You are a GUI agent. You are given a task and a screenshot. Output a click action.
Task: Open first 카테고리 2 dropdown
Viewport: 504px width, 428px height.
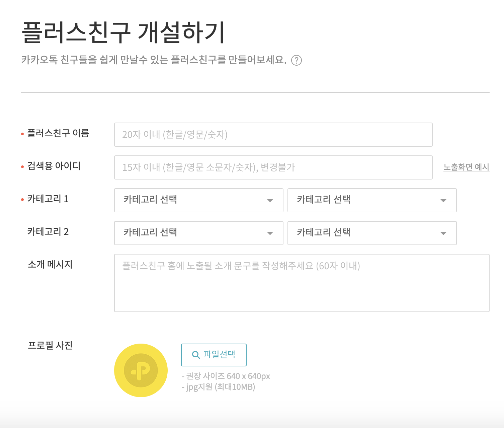tap(199, 233)
